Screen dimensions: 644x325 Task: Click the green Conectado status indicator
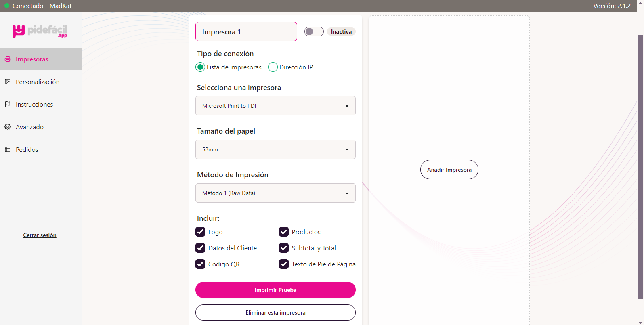[x=6, y=6]
